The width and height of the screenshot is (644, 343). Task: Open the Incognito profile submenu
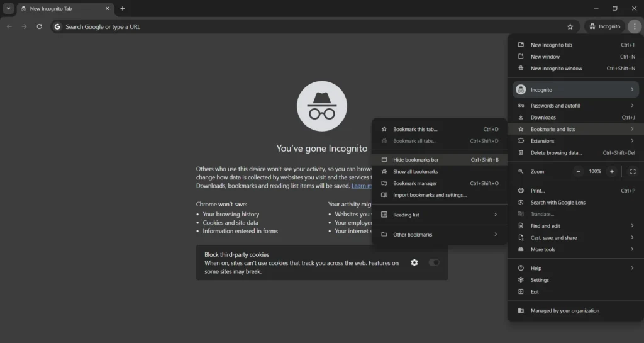576,89
